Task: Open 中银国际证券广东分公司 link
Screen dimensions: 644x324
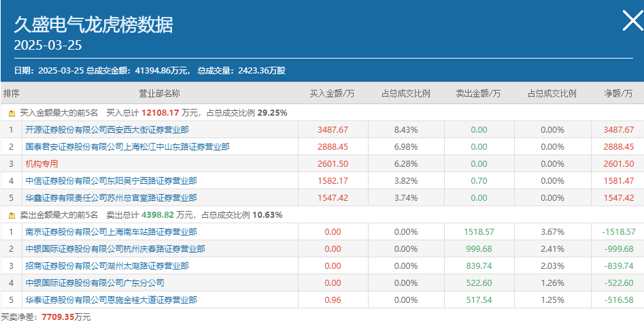Action: (x=95, y=283)
